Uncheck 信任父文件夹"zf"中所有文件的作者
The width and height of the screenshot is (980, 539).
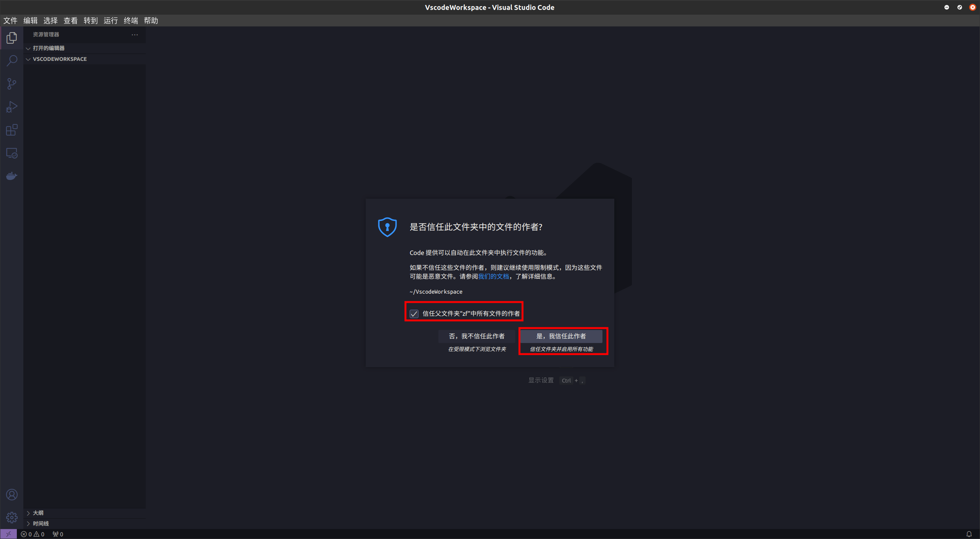(414, 314)
